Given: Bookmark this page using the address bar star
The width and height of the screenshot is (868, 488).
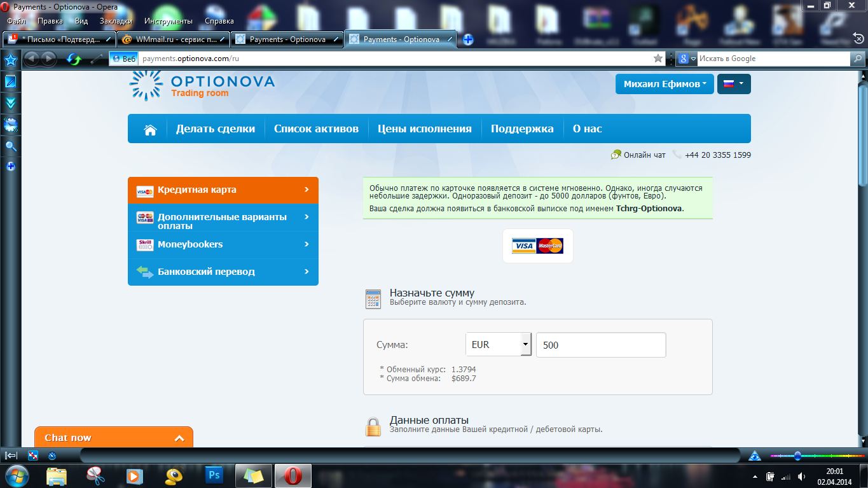Looking at the screenshot, I should point(658,59).
